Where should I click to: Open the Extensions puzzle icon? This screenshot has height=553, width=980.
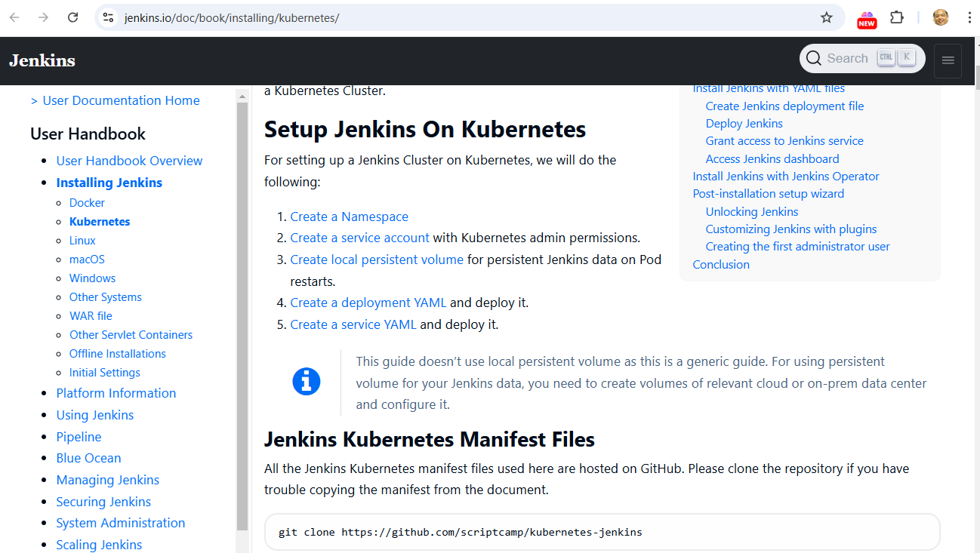[897, 17]
